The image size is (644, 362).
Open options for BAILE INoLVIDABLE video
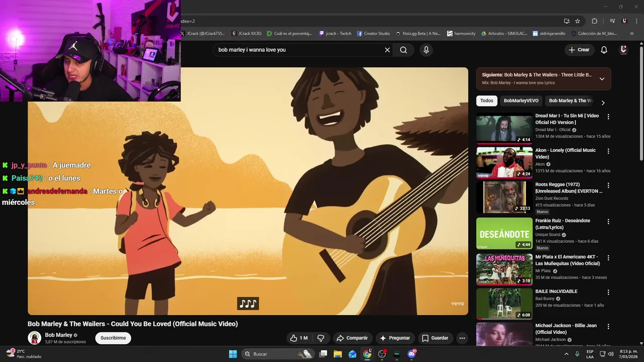[x=608, y=292]
